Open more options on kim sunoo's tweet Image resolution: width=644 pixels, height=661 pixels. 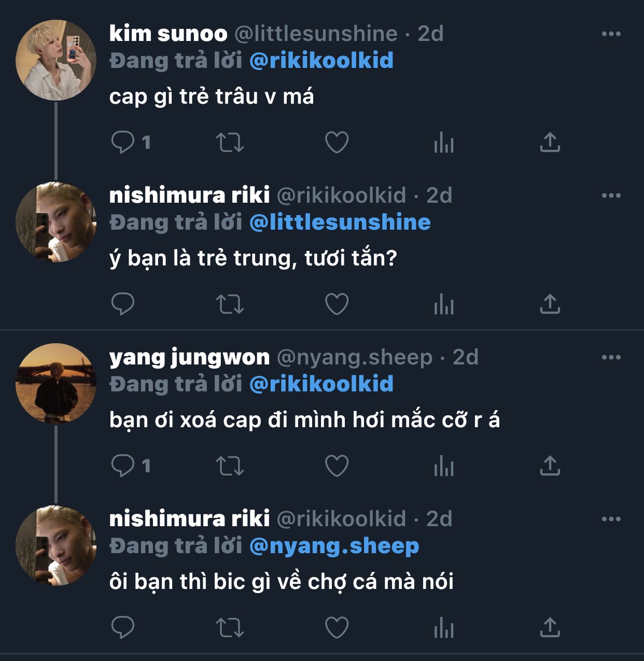(x=611, y=34)
